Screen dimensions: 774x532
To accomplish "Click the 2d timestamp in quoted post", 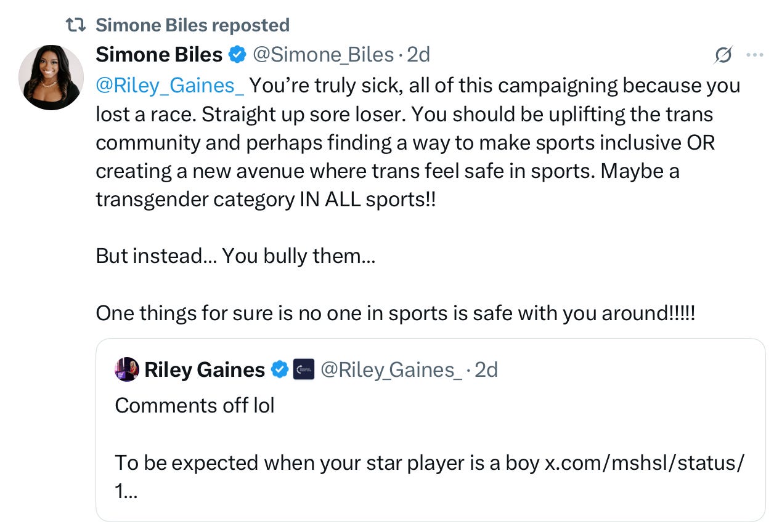I will pyautogui.click(x=485, y=369).
